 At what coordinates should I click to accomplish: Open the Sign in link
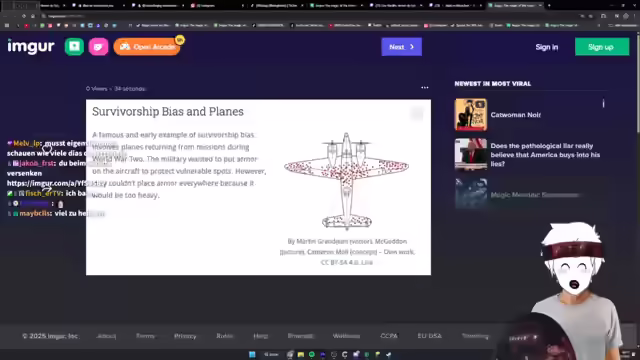(x=547, y=47)
